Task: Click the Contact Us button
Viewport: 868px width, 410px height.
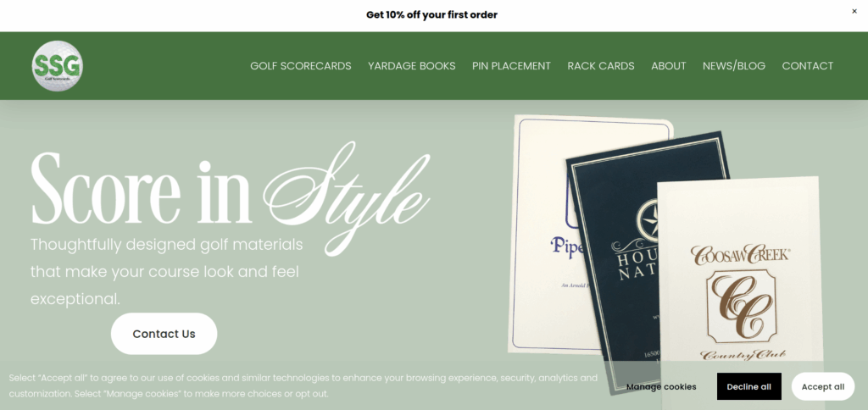Action: click(x=164, y=334)
